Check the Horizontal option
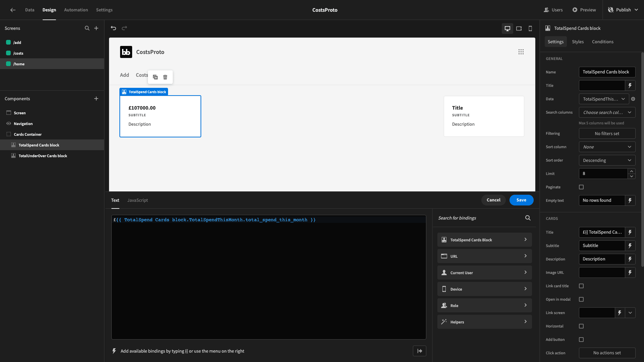The height and width of the screenshot is (362, 644). click(x=581, y=326)
